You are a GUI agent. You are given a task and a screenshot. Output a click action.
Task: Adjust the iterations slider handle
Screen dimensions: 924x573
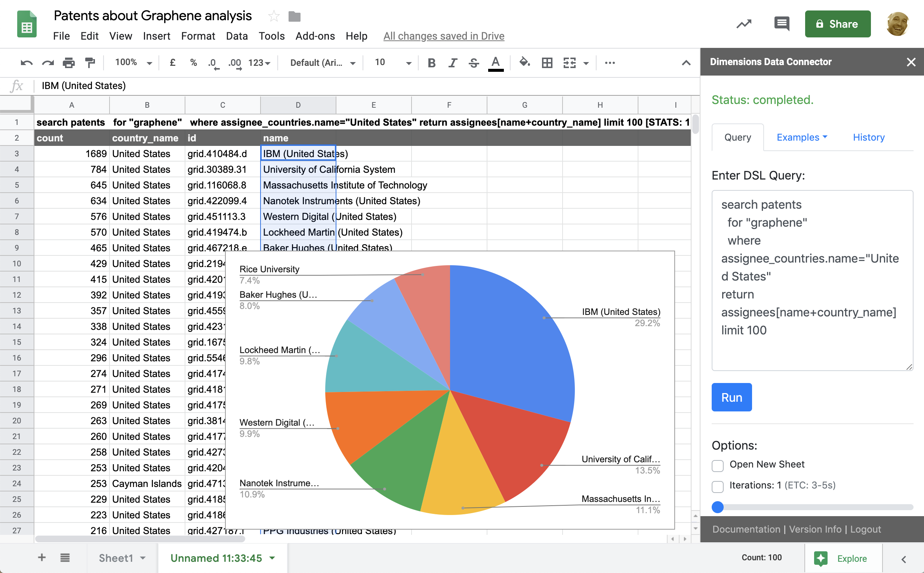coord(717,507)
